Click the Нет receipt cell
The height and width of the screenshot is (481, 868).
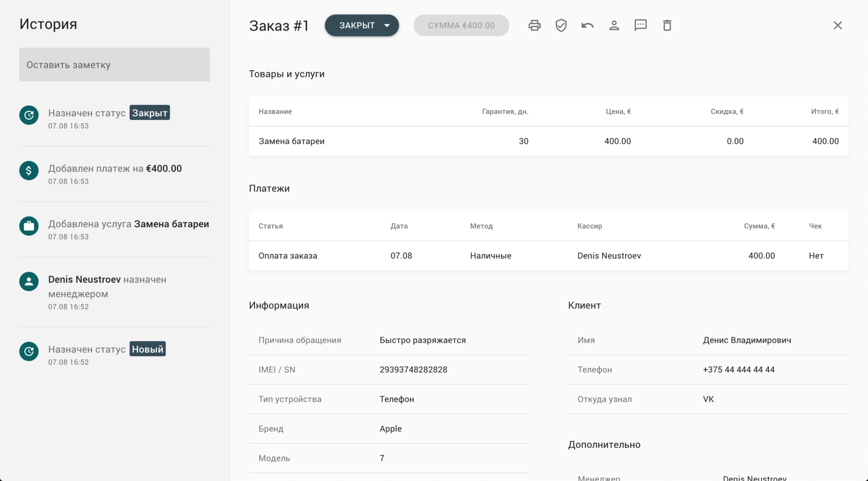[816, 256]
